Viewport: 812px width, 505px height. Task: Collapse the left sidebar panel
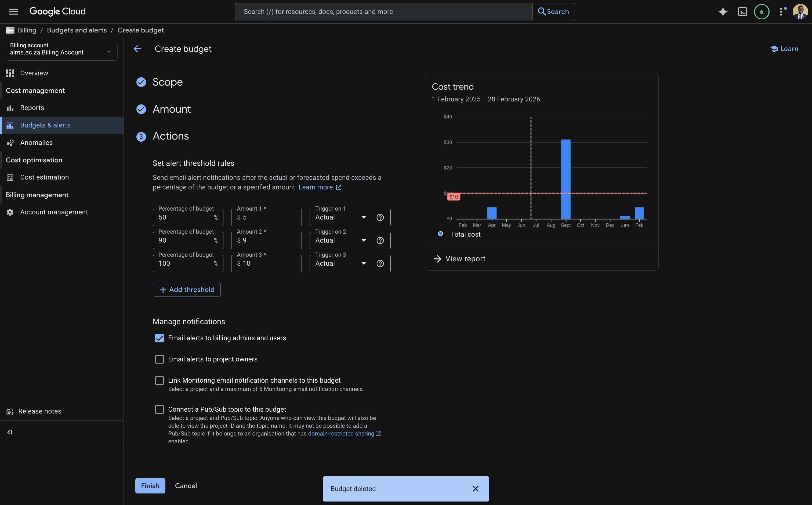click(x=9, y=432)
